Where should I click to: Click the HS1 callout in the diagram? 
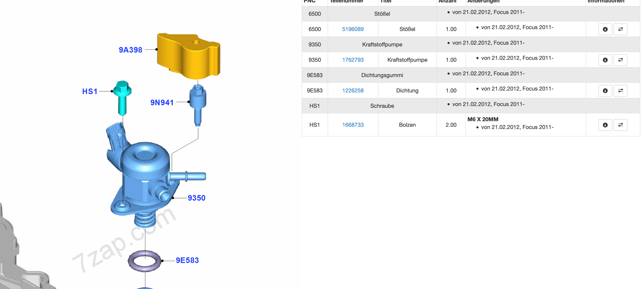[90, 92]
